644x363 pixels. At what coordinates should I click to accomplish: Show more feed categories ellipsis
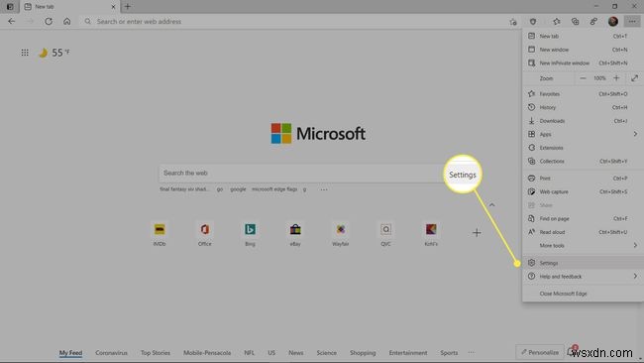point(471,352)
